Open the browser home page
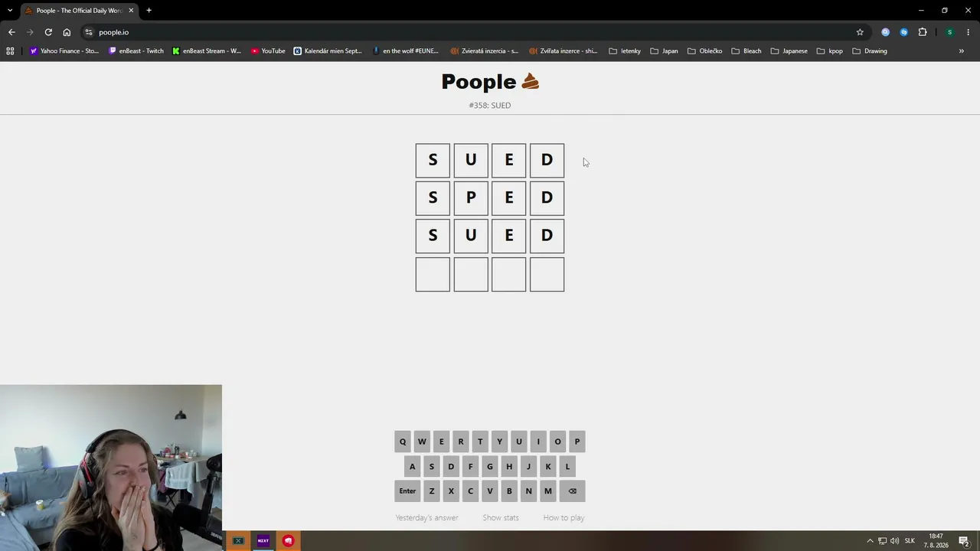The image size is (980, 551). pos(67,32)
